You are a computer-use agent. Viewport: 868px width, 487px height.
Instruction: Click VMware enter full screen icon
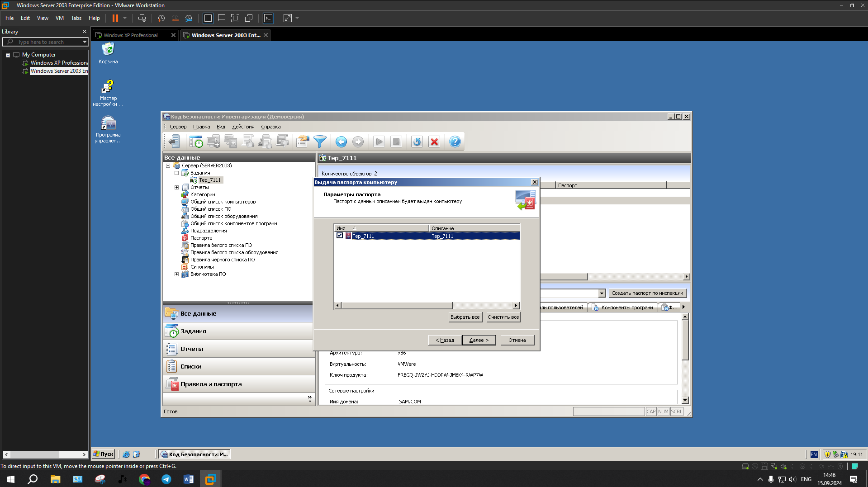point(235,18)
